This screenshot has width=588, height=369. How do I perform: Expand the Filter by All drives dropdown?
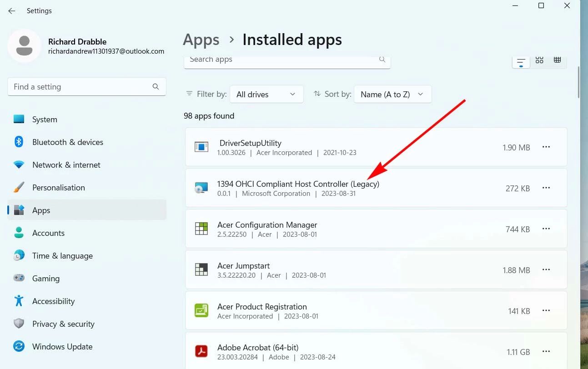click(266, 94)
